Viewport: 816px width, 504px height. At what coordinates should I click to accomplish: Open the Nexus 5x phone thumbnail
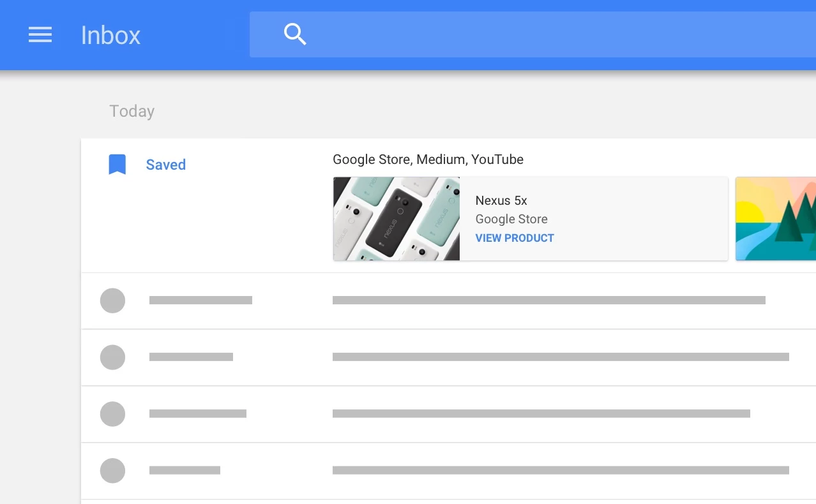click(397, 219)
